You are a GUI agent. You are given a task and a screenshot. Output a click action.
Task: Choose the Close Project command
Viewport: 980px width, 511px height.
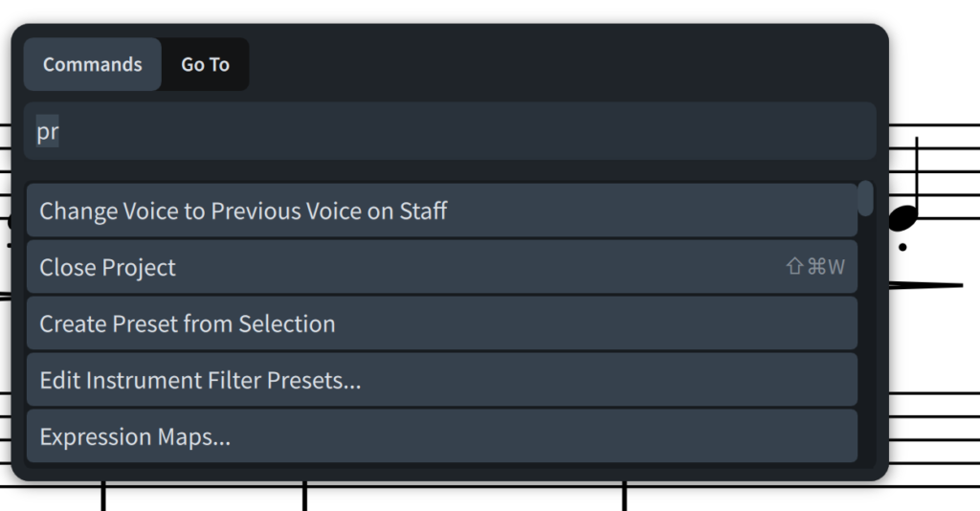(x=442, y=267)
